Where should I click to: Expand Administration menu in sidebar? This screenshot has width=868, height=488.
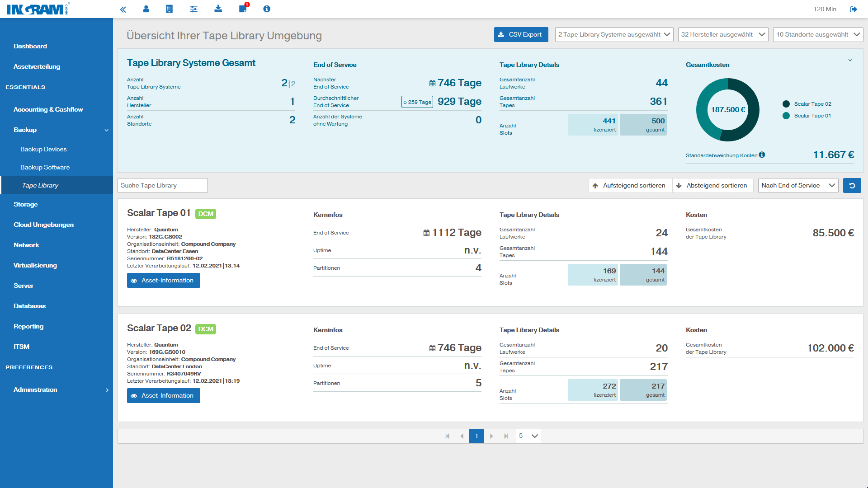pos(107,390)
